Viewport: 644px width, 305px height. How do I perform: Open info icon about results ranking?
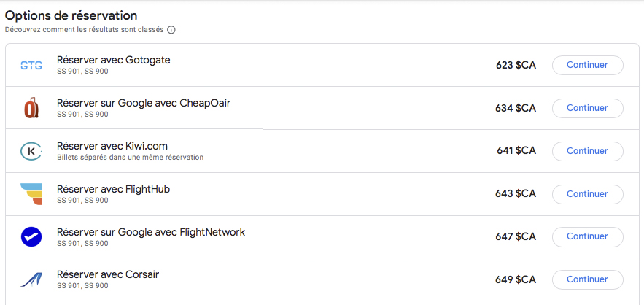click(171, 30)
